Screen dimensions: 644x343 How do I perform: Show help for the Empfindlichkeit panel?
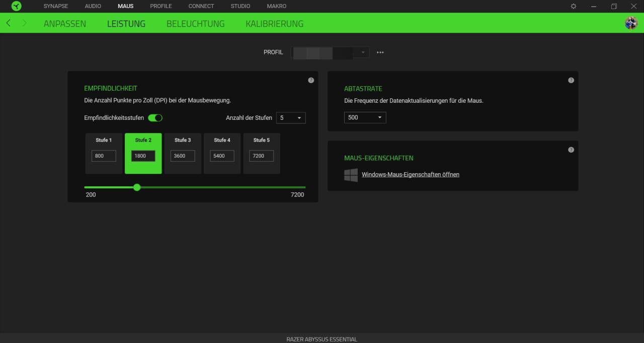point(311,80)
